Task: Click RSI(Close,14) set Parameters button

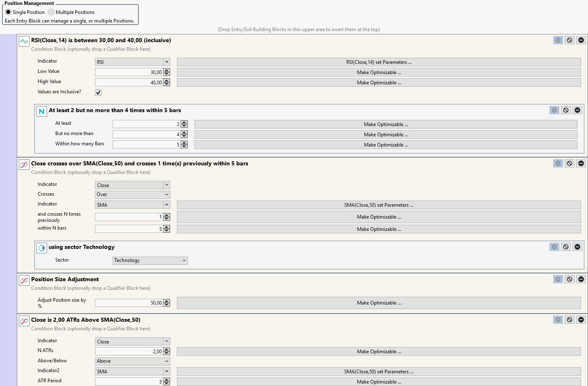Action: [x=379, y=62]
